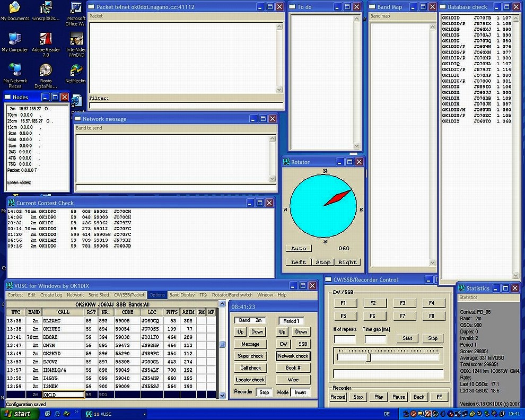Click CALL entry field containing OK1D
Screen dimensions: 525x420
pos(63,395)
